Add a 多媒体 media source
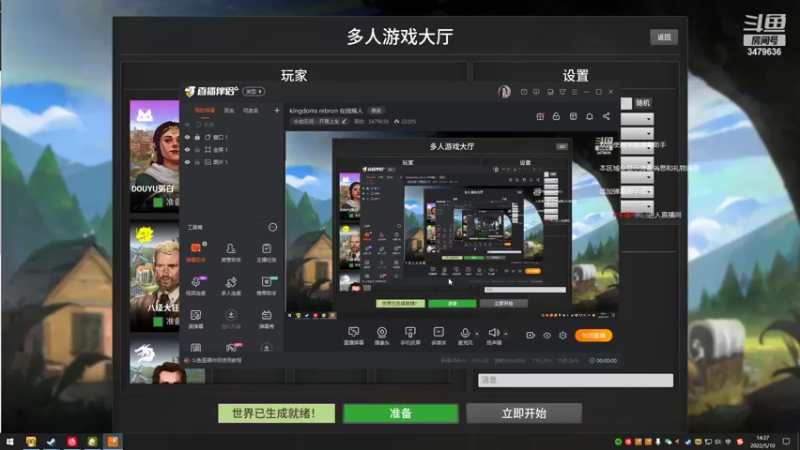The image size is (800, 450). 439,336
